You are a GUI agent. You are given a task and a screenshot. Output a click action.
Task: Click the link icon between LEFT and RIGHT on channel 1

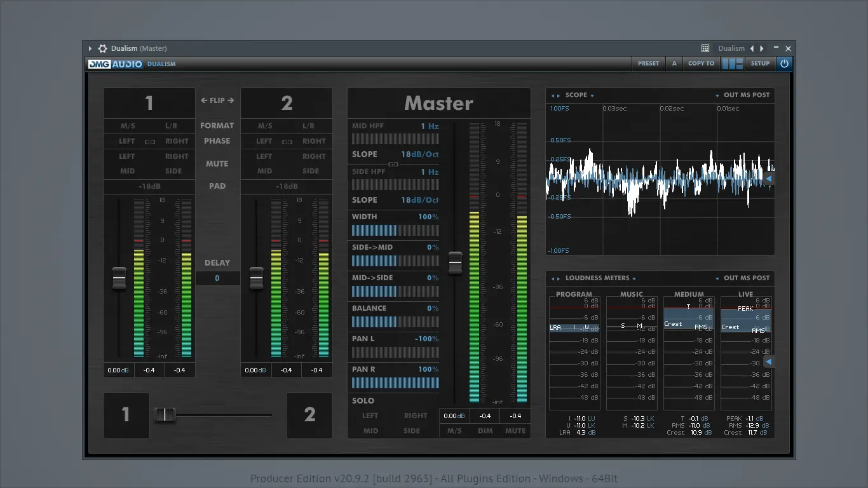point(149,141)
